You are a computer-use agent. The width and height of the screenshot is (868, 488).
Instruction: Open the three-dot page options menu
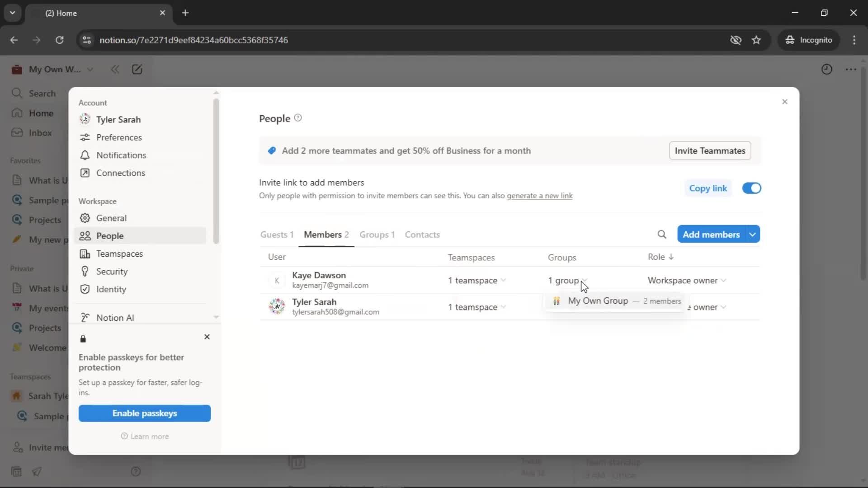[x=851, y=69]
